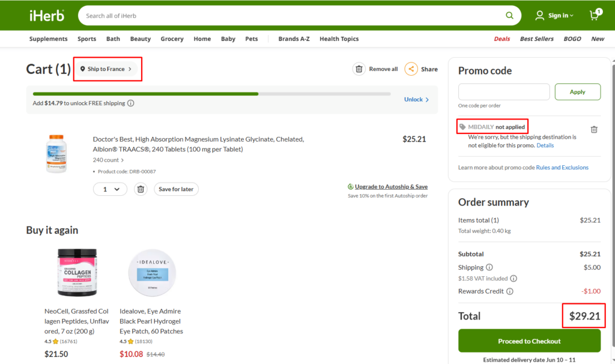Click the Rewards Credit info icon
The height and width of the screenshot is (364, 615).
click(509, 291)
